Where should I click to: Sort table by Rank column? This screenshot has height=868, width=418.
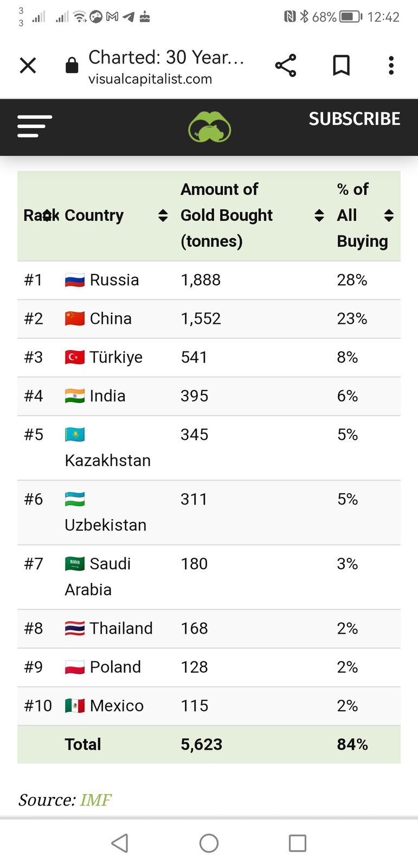point(48,215)
